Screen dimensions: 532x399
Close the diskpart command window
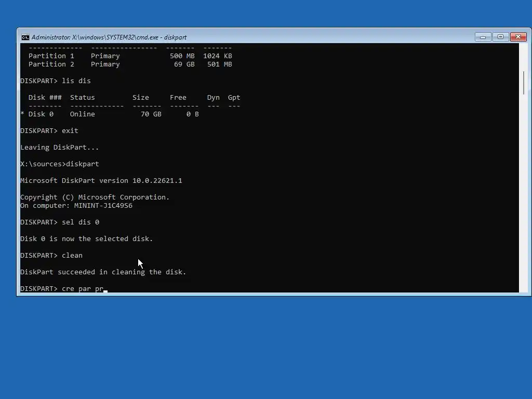(518, 37)
